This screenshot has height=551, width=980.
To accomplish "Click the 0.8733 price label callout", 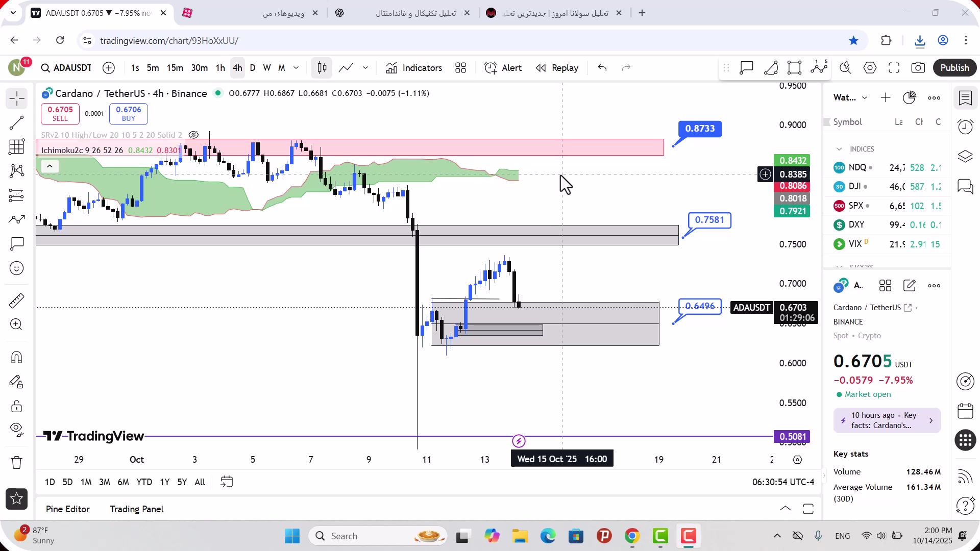I will (x=700, y=129).
